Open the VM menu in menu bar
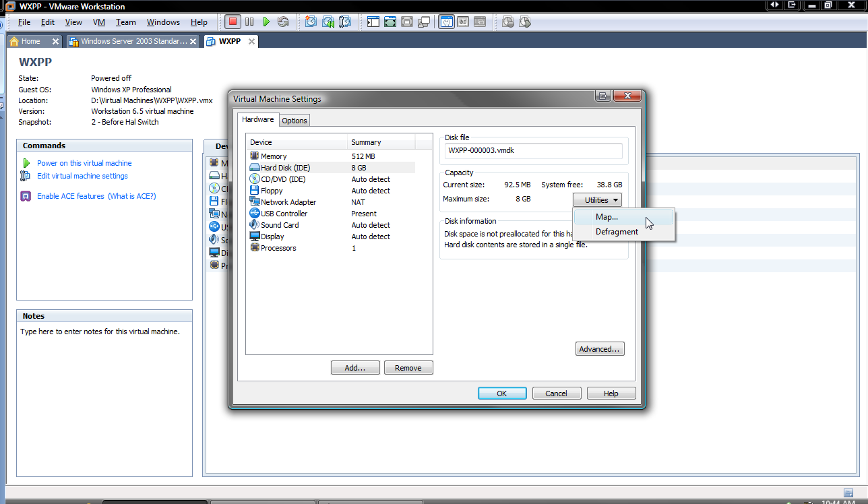Screen dimensions: 868x504 tap(99, 22)
